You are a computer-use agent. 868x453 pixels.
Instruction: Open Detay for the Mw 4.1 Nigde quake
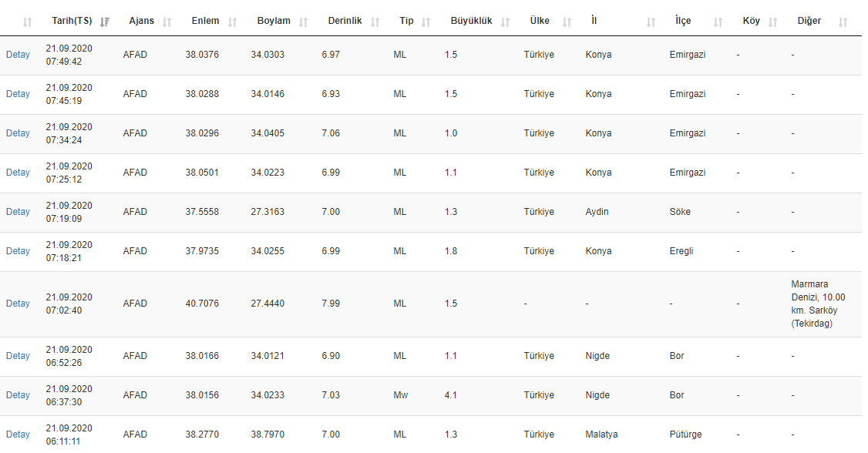tap(18, 395)
